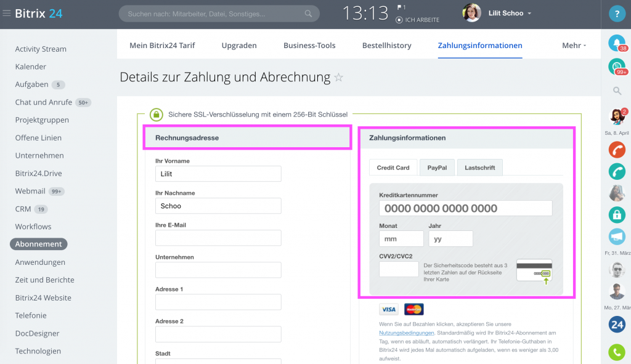Click the search magnifier in the top bar
This screenshot has width=631, height=364.
click(308, 14)
